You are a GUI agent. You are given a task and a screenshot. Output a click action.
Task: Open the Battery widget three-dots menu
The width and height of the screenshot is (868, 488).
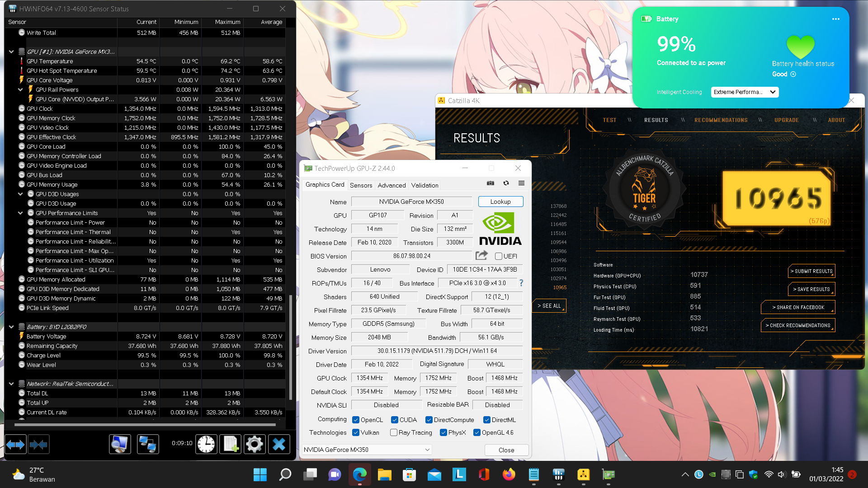(x=835, y=19)
